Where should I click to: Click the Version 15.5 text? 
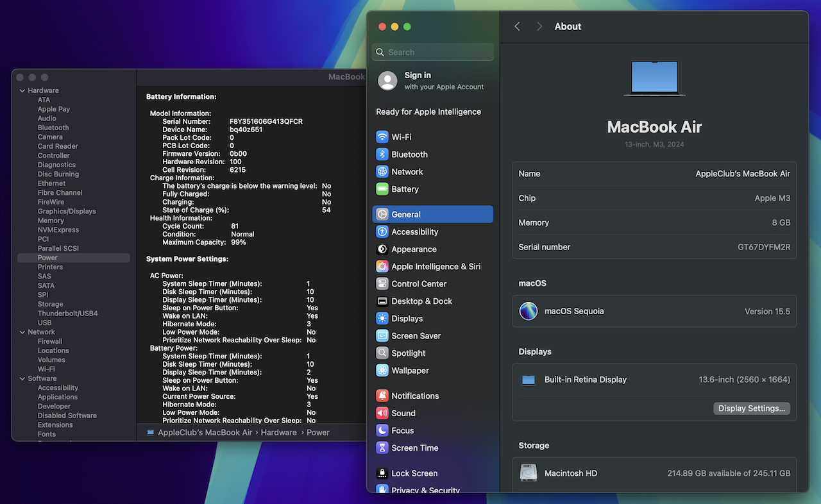(x=767, y=311)
